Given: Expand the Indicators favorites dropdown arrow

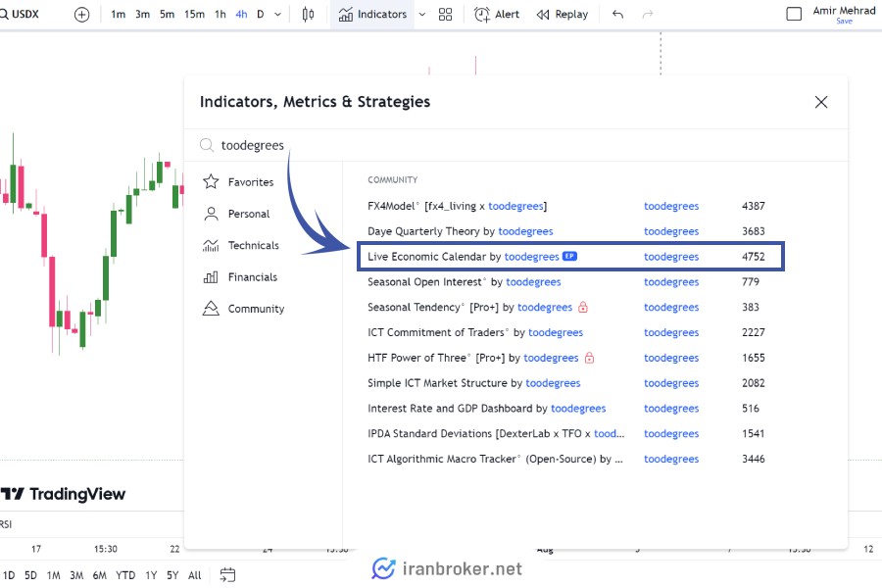Looking at the screenshot, I should tap(421, 15).
